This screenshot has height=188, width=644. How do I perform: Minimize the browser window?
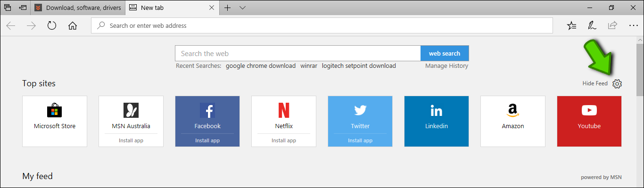tap(590, 8)
